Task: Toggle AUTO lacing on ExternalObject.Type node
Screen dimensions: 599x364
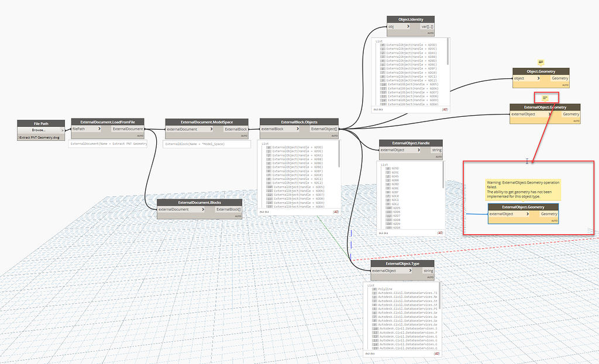Action: coord(430,276)
